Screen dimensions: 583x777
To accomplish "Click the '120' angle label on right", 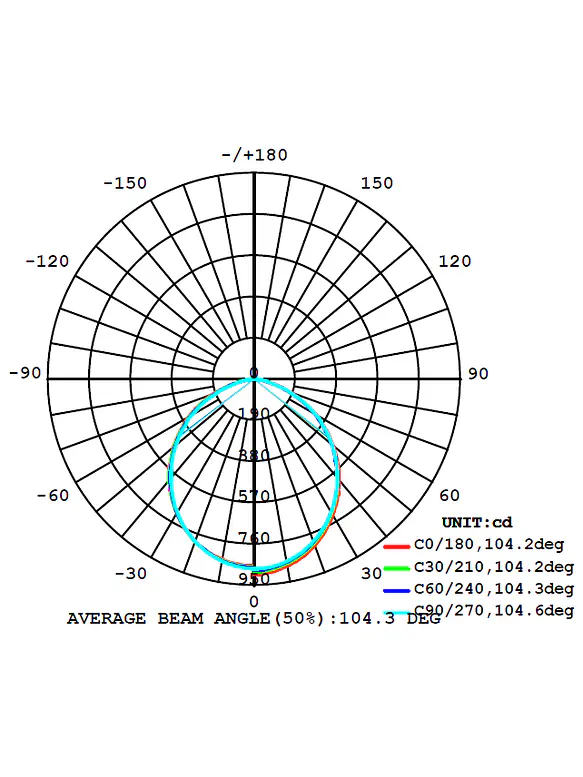I will (455, 261).
